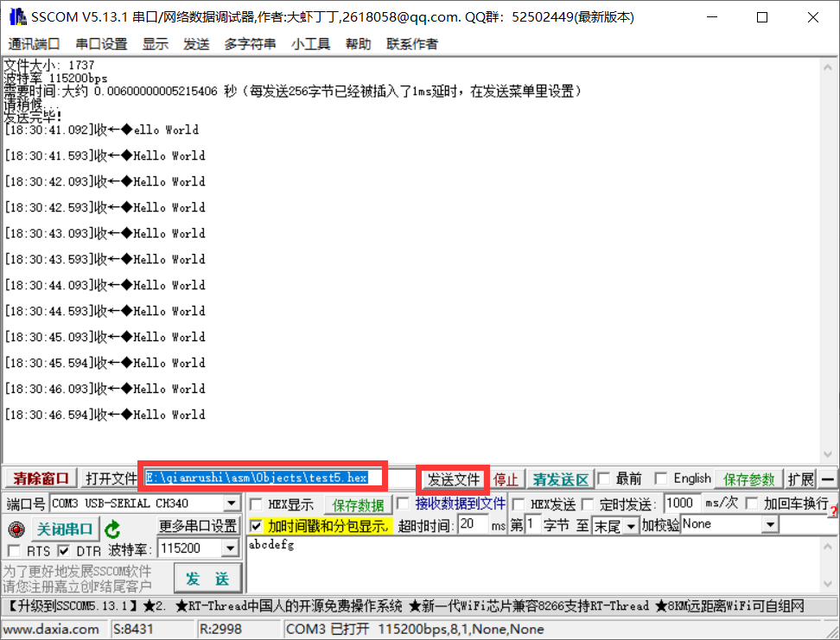Click the 超时时间 20 ms field

473,524
